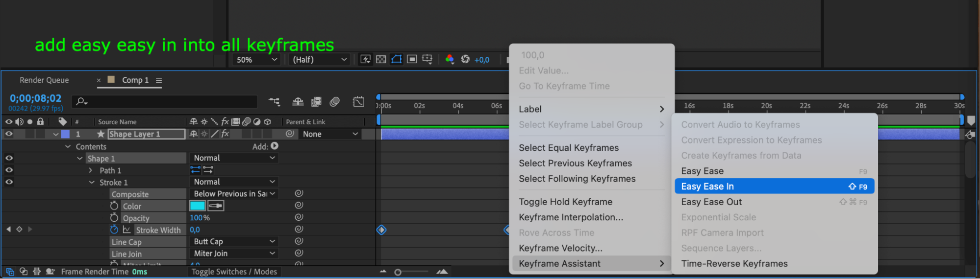Hide Shape Layer 1 with its eye icon
This screenshot has height=279, width=980.
point(9,134)
